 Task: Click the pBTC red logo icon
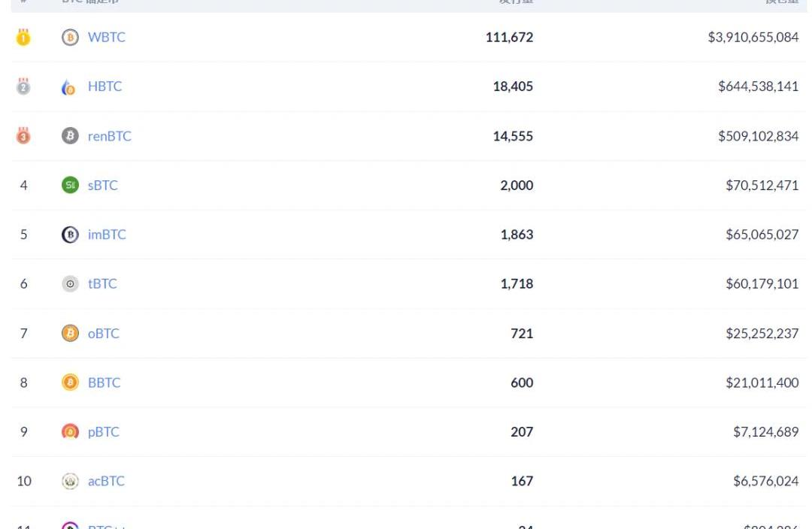70,431
